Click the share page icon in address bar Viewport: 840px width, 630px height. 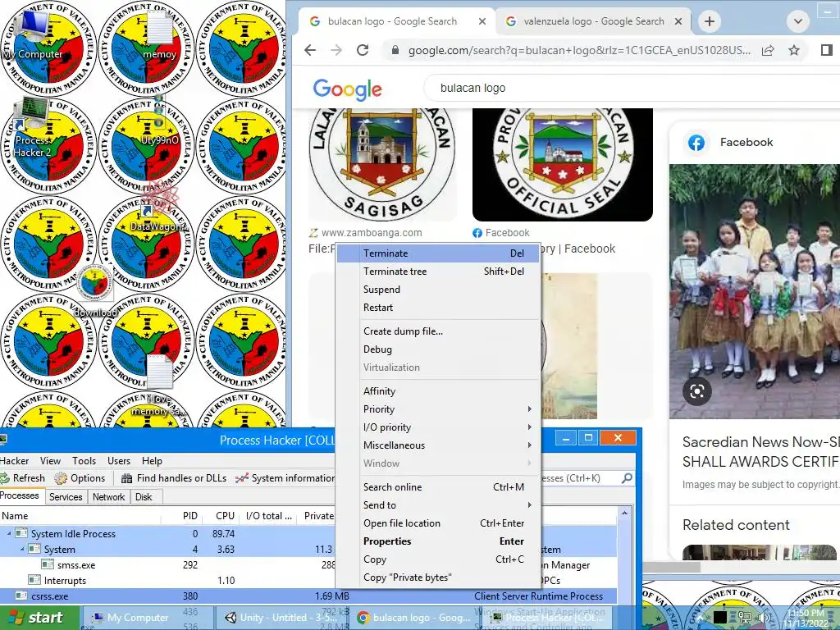768,50
